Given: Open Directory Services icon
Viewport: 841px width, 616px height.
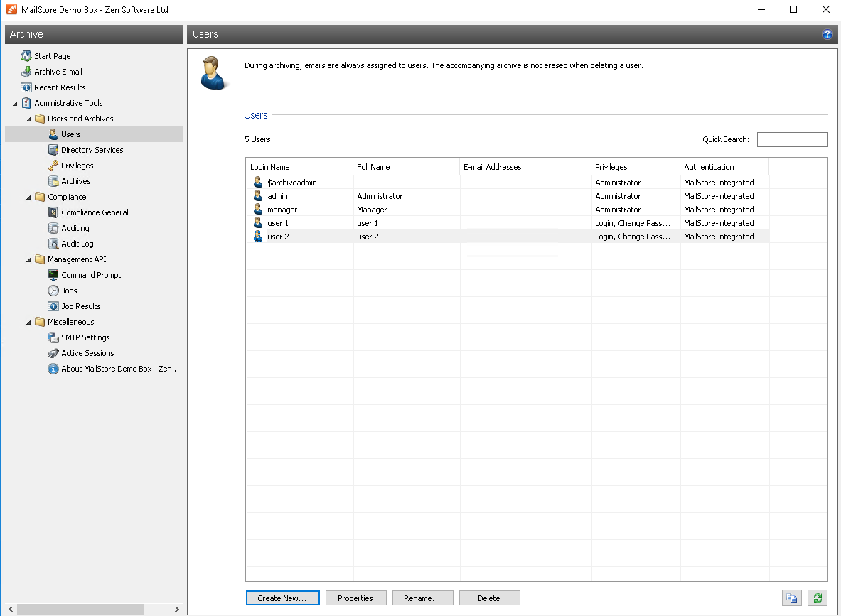Looking at the screenshot, I should [x=53, y=150].
